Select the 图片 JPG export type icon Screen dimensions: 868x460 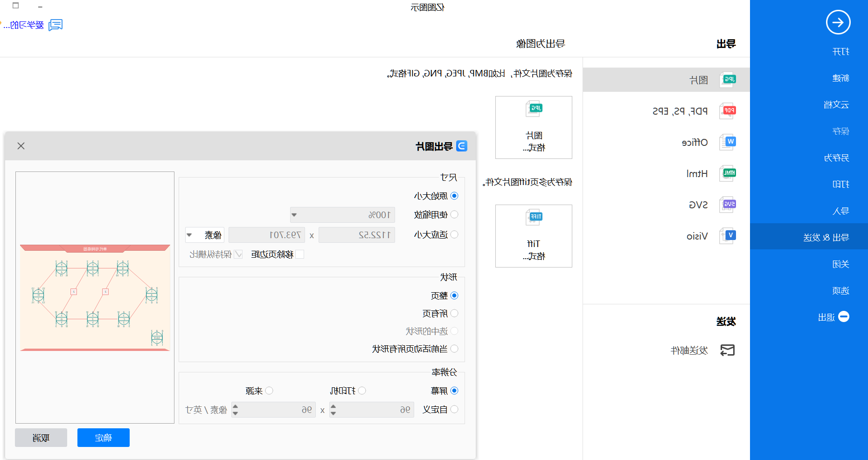click(x=728, y=80)
